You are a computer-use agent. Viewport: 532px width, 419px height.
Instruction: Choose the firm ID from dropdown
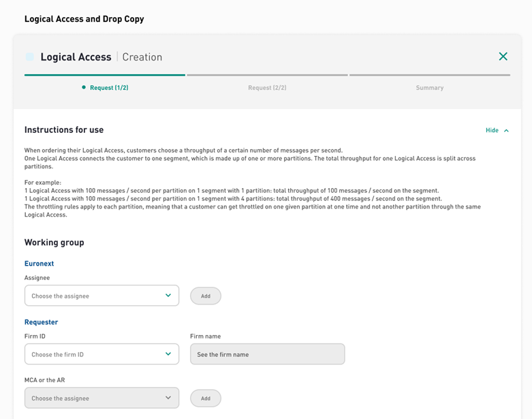[x=101, y=354]
